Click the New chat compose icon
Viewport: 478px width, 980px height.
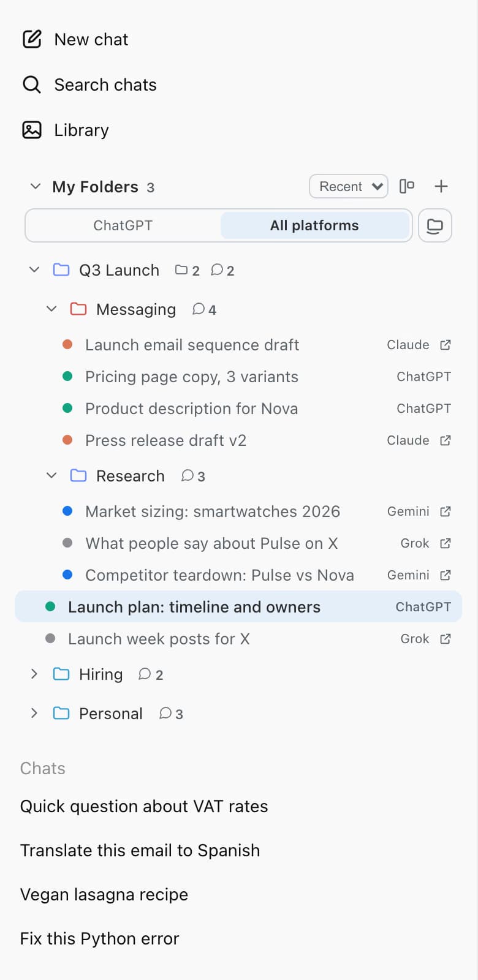pyautogui.click(x=32, y=39)
